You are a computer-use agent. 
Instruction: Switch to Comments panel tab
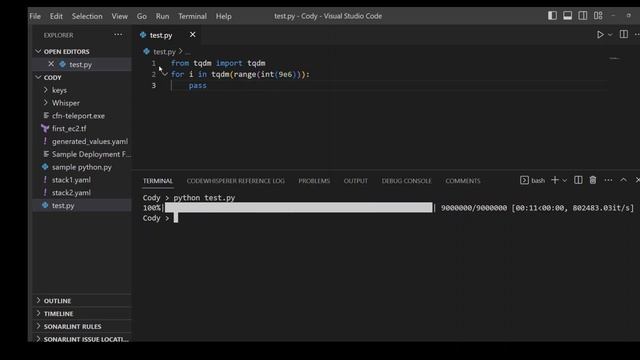463,181
